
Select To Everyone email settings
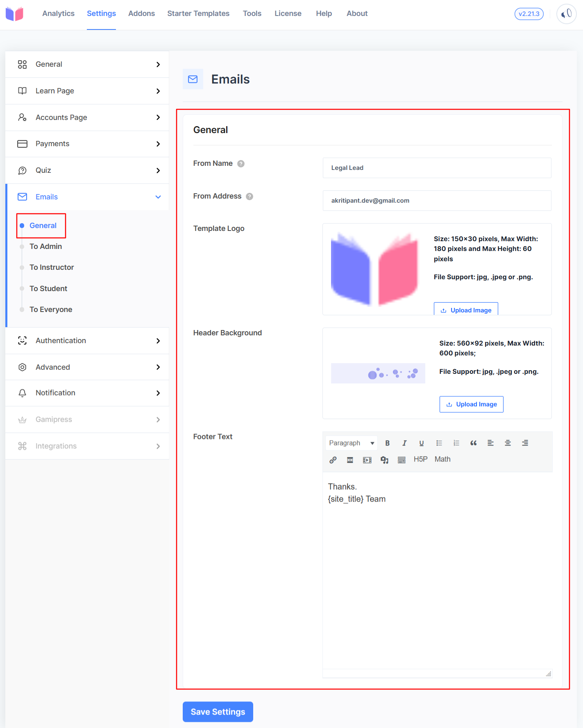(x=51, y=310)
